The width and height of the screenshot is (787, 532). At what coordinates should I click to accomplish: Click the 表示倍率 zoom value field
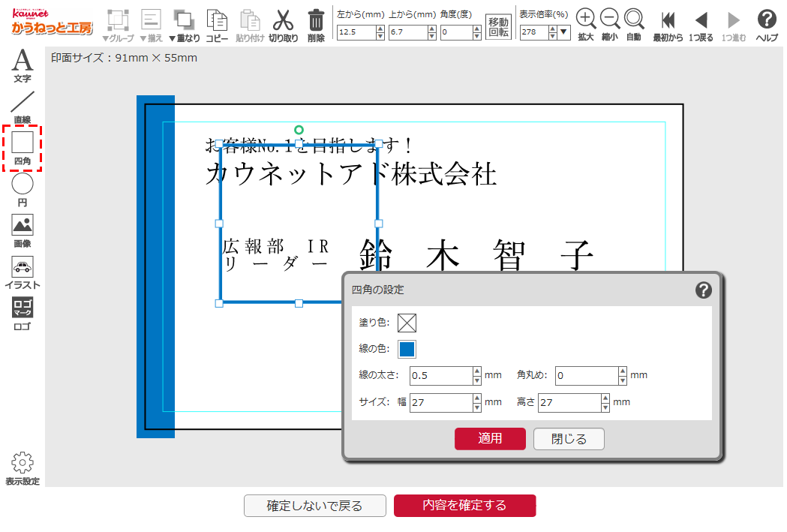click(x=534, y=32)
